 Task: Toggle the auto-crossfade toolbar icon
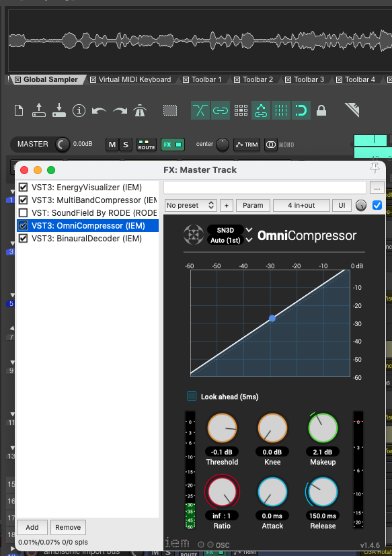coord(200,110)
